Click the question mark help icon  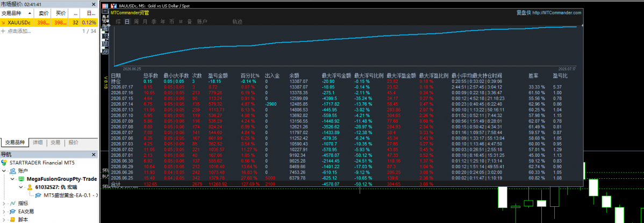pos(104,37)
